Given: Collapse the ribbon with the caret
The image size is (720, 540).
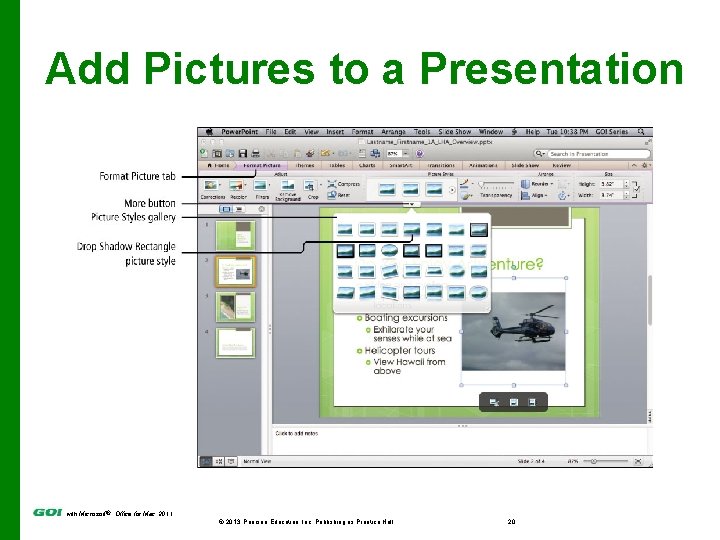Looking at the screenshot, I should pos(634,165).
